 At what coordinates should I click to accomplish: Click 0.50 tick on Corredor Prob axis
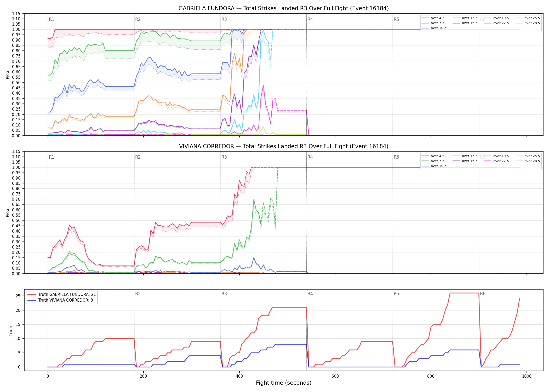coord(16,221)
